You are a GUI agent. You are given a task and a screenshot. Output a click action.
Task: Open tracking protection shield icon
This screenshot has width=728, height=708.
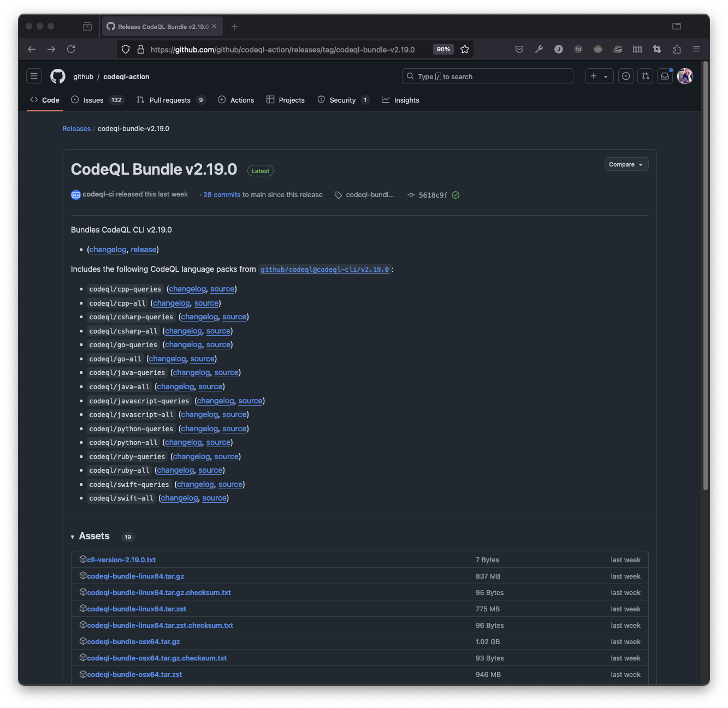[126, 49]
